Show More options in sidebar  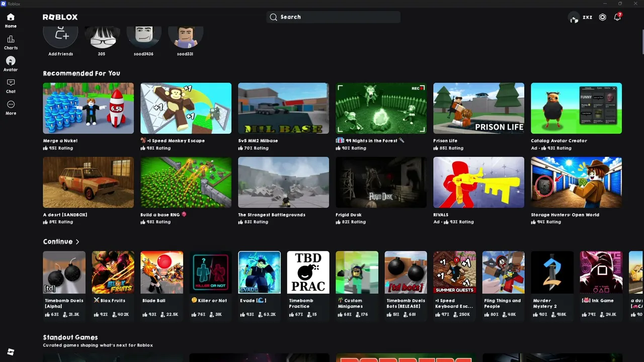coord(11,105)
